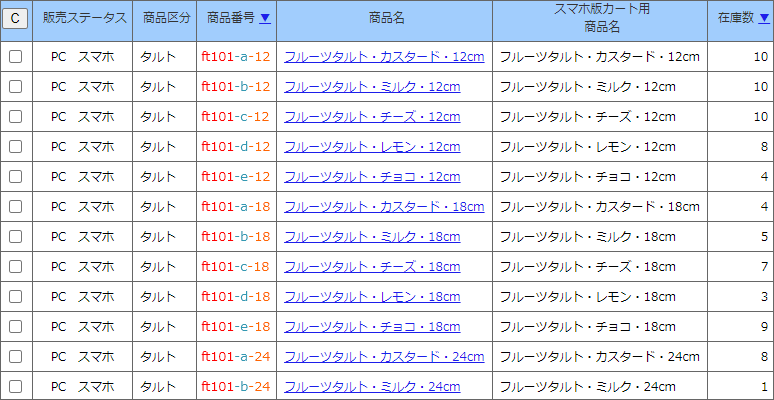Select product number ft101-c-18

click(235, 267)
